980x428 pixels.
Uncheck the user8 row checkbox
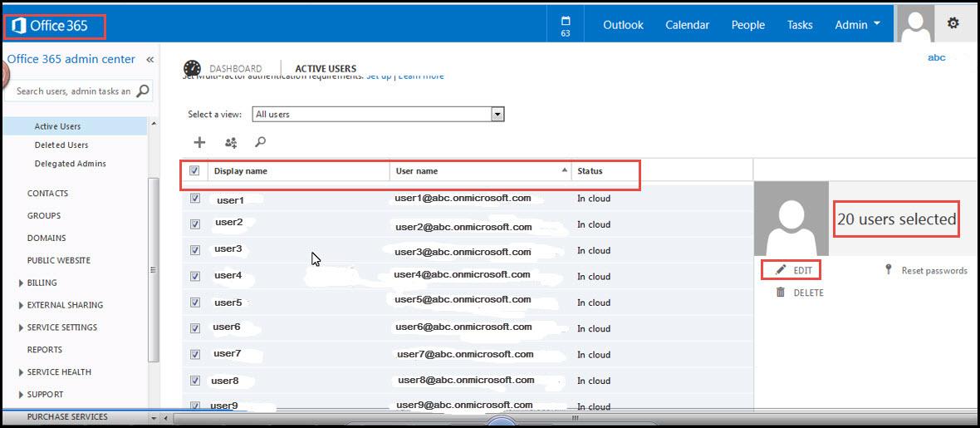(195, 380)
